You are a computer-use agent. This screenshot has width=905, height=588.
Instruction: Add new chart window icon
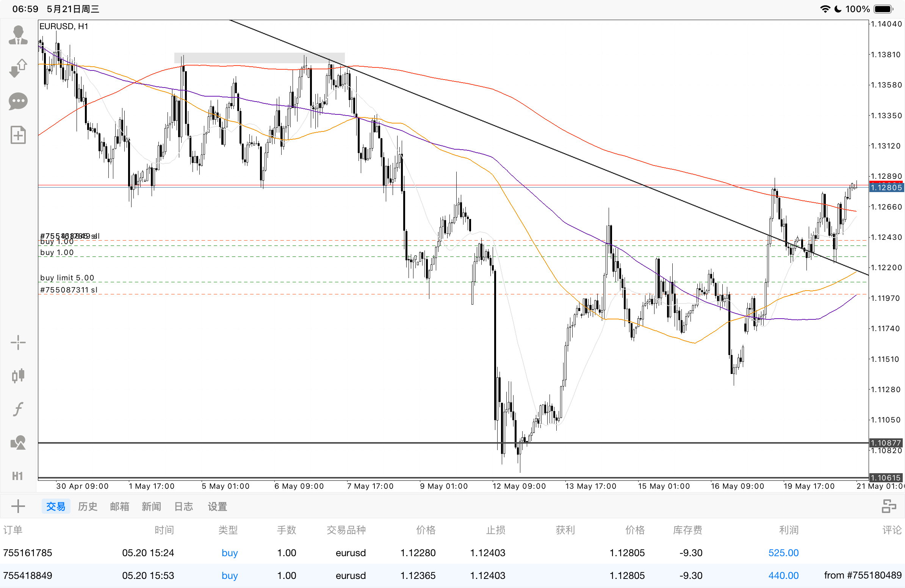18,135
